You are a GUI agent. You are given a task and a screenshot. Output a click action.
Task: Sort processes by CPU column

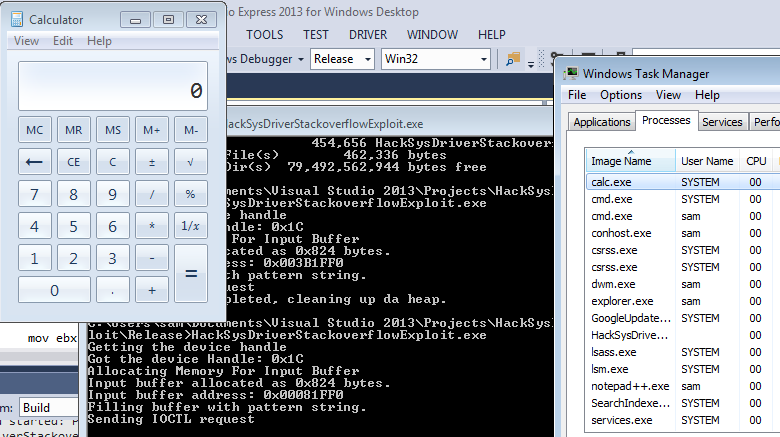point(756,161)
